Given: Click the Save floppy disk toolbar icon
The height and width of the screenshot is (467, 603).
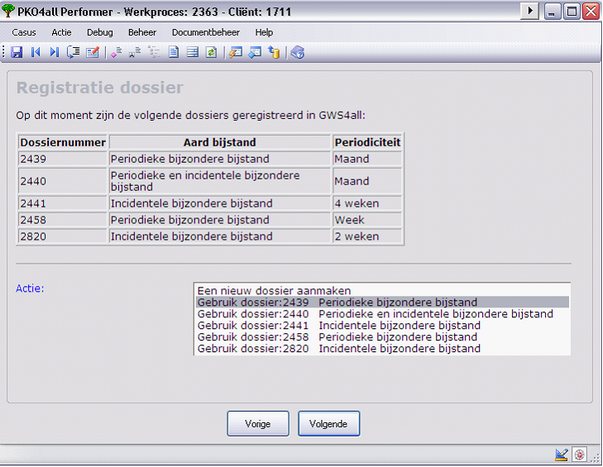Looking at the screenshot, I should 17,52.
